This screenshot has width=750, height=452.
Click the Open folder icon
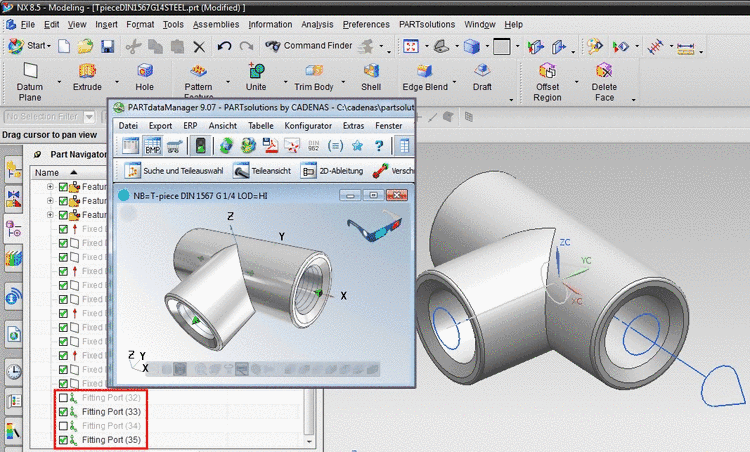(x=85, y=46)
